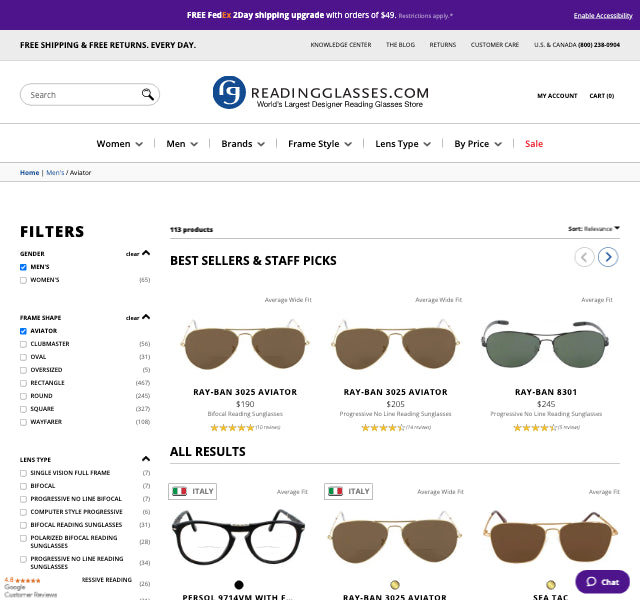Collapse the Lens Type filter section
640x600 pixels.
(x=146, y=459)
